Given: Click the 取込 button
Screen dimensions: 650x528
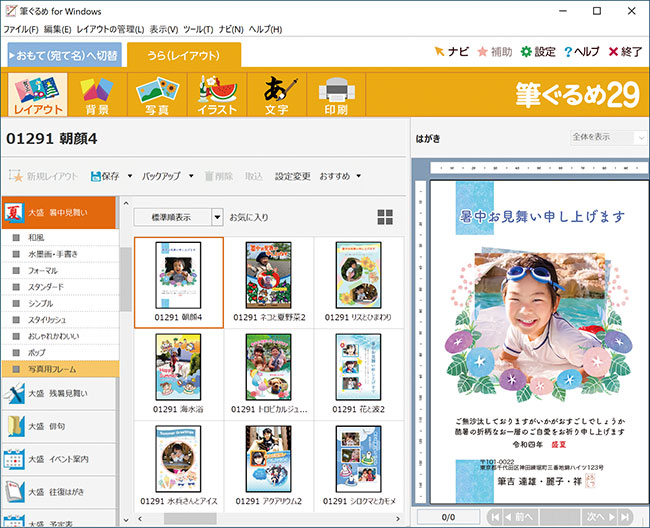Looking at the screenshot, I should (254, 176).
